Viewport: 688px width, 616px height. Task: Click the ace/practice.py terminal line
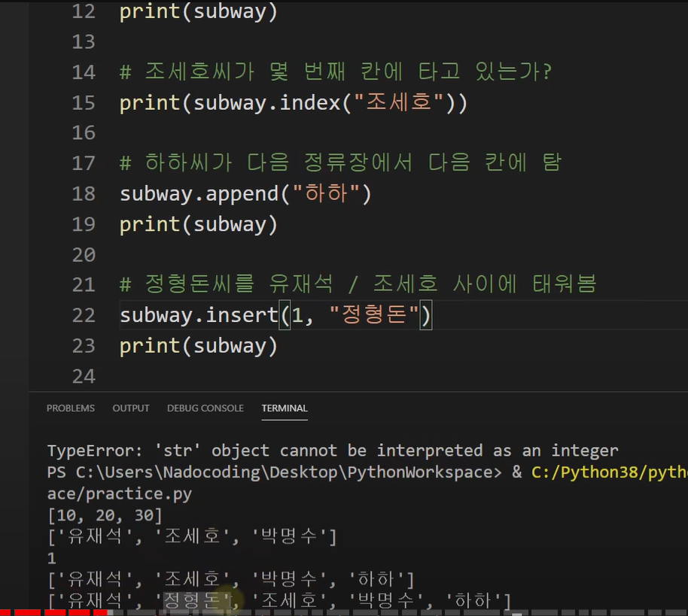tap(120, 494)
